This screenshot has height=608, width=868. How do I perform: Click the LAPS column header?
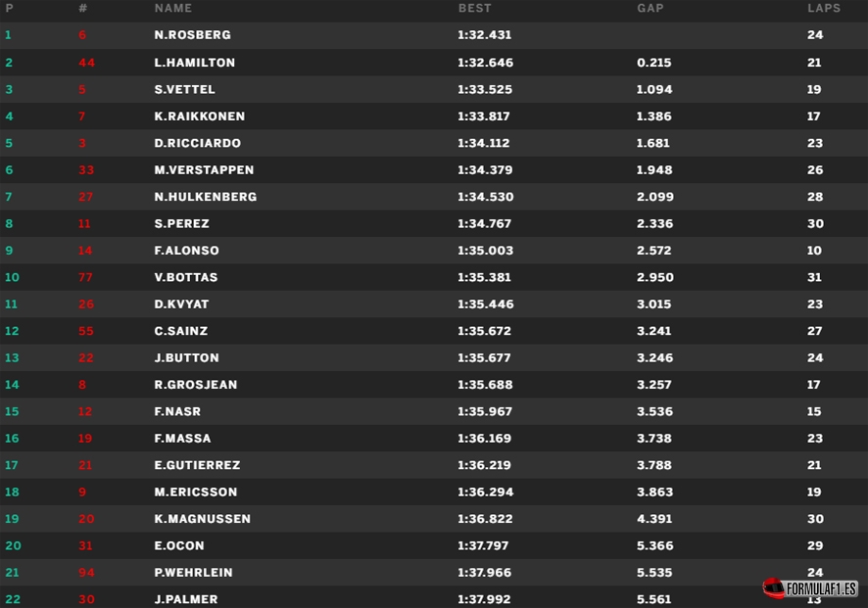pyautogui.click(x=823, y=8)
